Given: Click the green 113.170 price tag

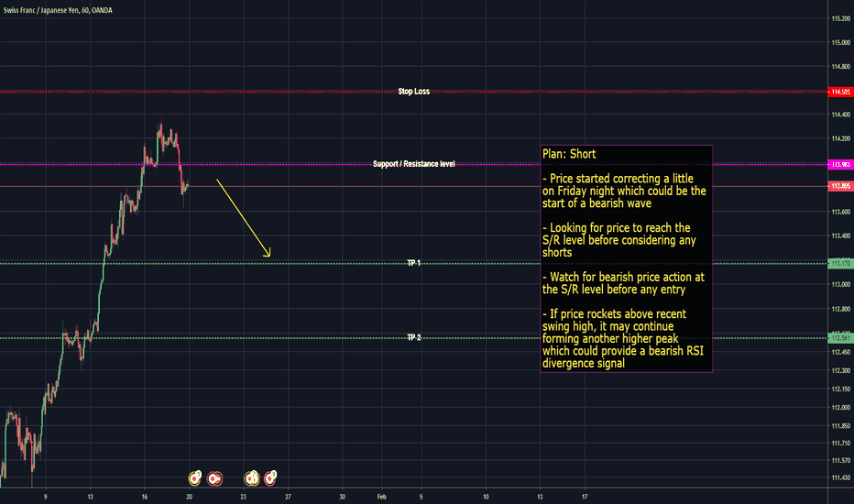Looking at the screenshot, I should pos(839,264).
